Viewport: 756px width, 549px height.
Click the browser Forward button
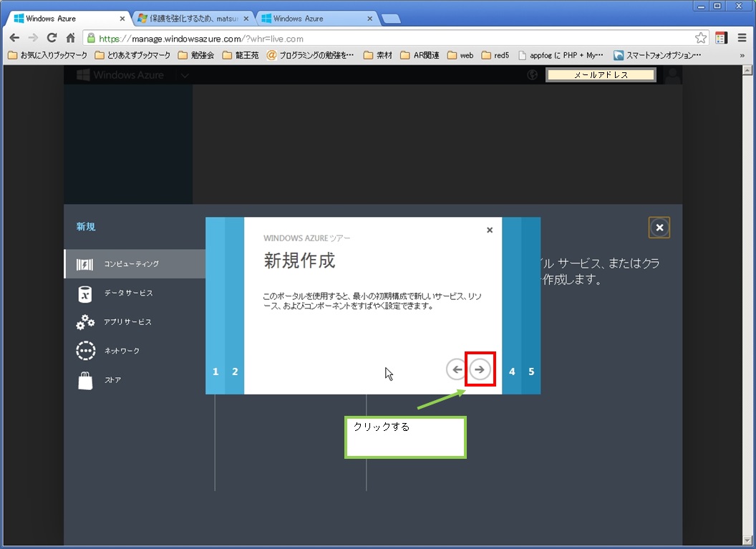point(33,38)
